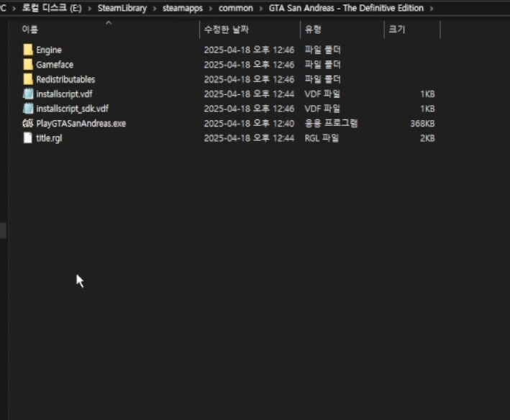Expand the chevron after common in the path
510x420 pixels.
[x=260, y=9]
